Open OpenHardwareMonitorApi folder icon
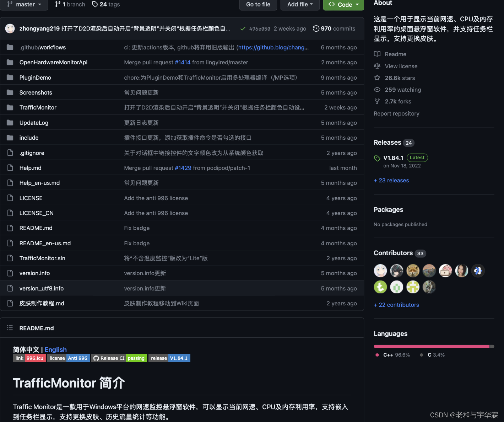The height and width of the screenshot is (422, 504). tap(10, 63)
